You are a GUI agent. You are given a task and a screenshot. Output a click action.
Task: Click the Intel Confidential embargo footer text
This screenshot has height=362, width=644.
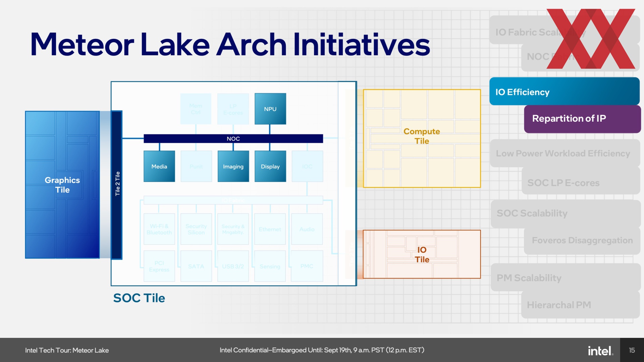(x=322, y=350)
